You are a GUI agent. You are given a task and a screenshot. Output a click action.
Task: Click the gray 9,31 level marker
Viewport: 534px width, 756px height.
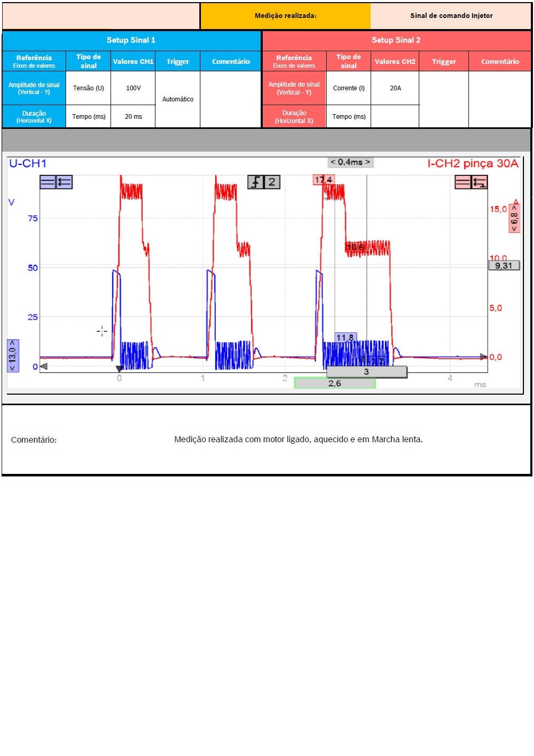point(504,266)
